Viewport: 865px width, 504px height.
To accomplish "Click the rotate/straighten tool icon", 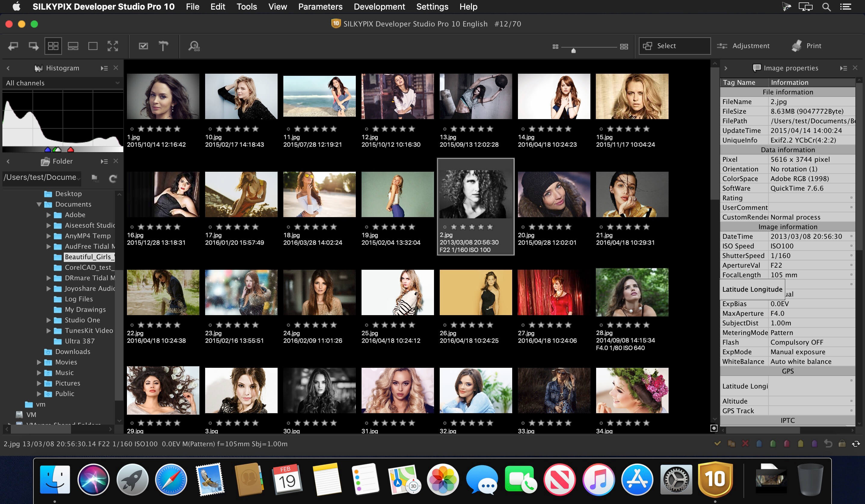I will coord(162,46).
